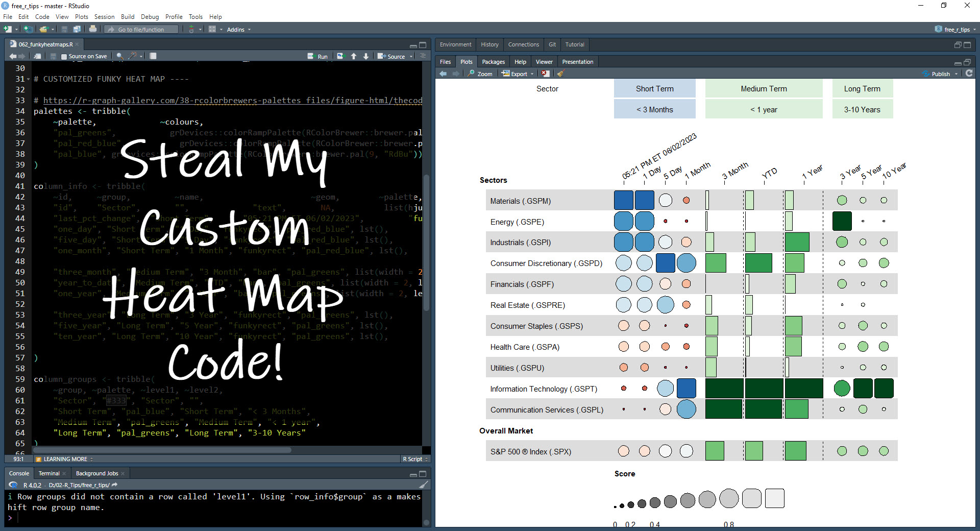The width and height of the screenshot is (980, 531).
Task: Switch to the Viewer tab
Action: pos(544,62)
